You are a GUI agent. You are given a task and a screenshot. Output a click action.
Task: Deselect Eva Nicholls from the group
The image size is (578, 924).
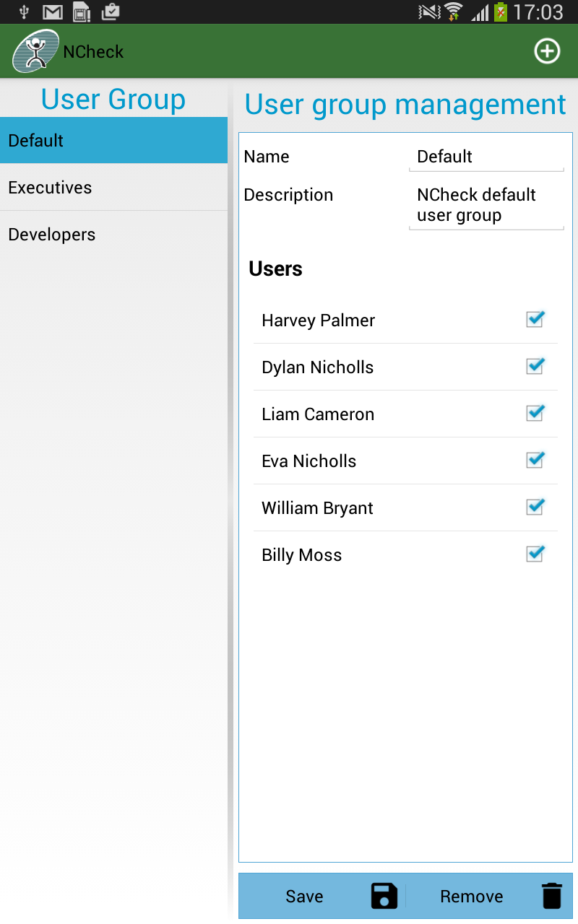click(535, 460)
